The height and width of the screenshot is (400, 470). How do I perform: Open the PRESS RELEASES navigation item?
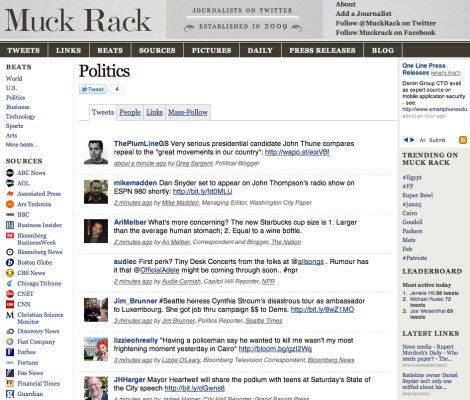point(322,50)
